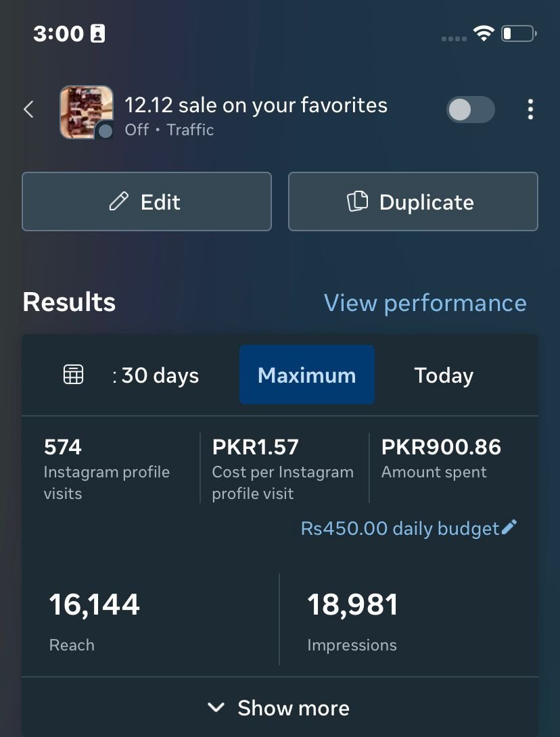The width and height of the screenshot is (560, 737).
Task: Open the three-dot more options menu
Action: pos(530,110)
